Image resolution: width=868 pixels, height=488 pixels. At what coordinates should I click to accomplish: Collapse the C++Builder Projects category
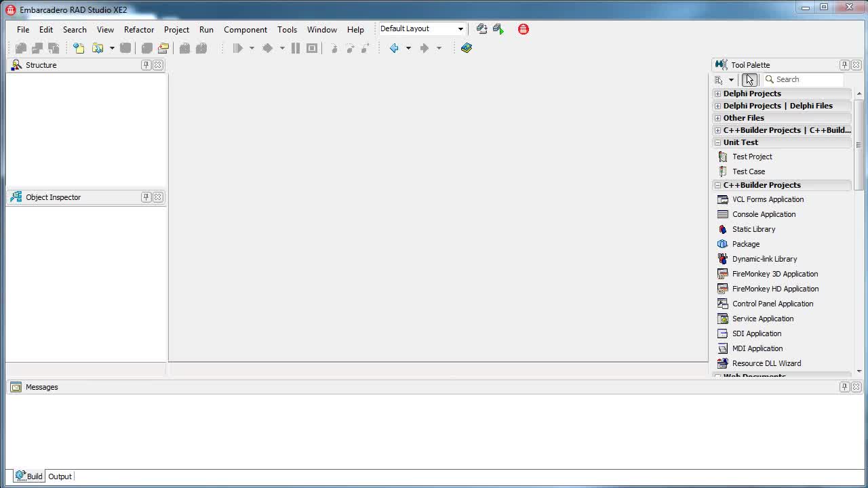[x=717, y=185]
